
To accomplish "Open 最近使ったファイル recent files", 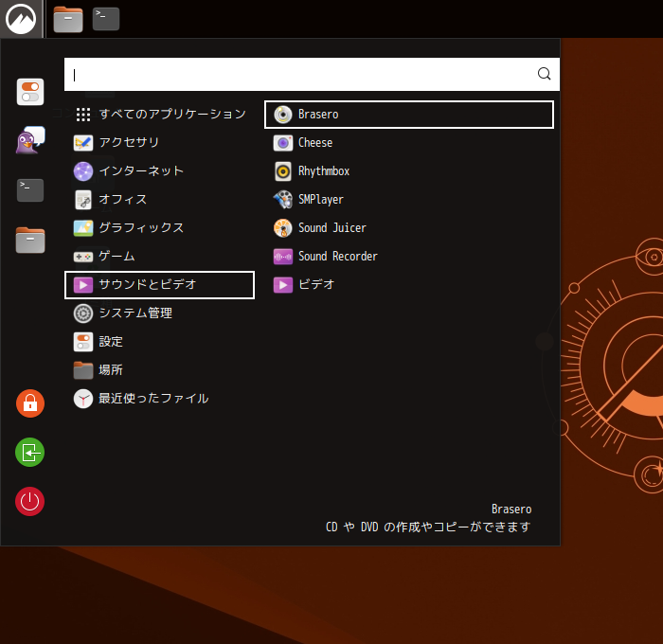I will (159, 399).
